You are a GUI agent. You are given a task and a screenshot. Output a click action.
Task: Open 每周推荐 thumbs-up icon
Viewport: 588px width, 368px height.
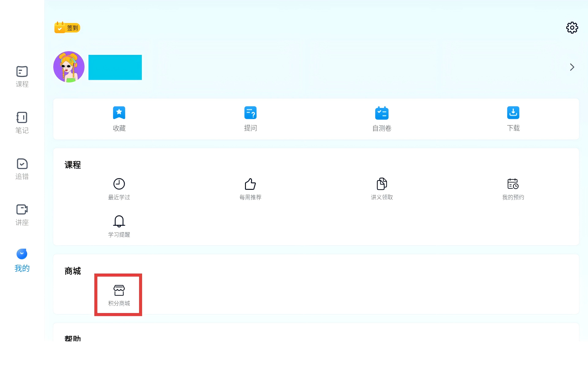click(x=250, y=184)
